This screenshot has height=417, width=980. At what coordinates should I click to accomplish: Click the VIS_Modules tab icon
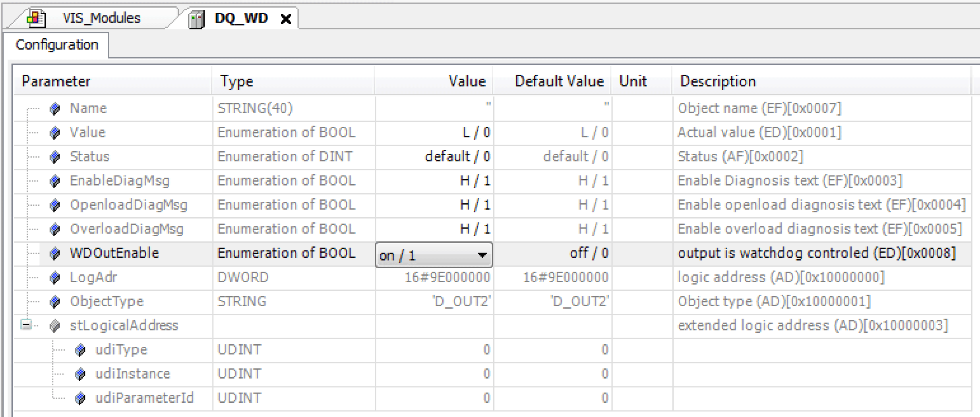pos(36,18)
